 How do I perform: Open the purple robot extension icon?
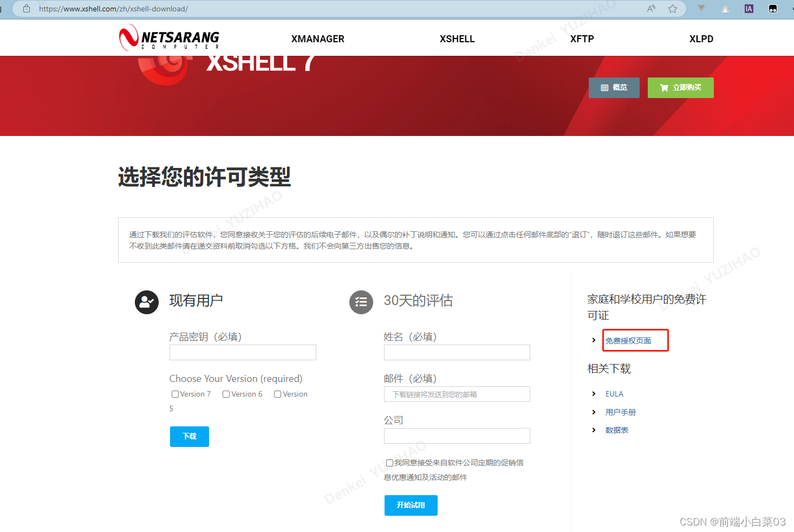[773, 9]
